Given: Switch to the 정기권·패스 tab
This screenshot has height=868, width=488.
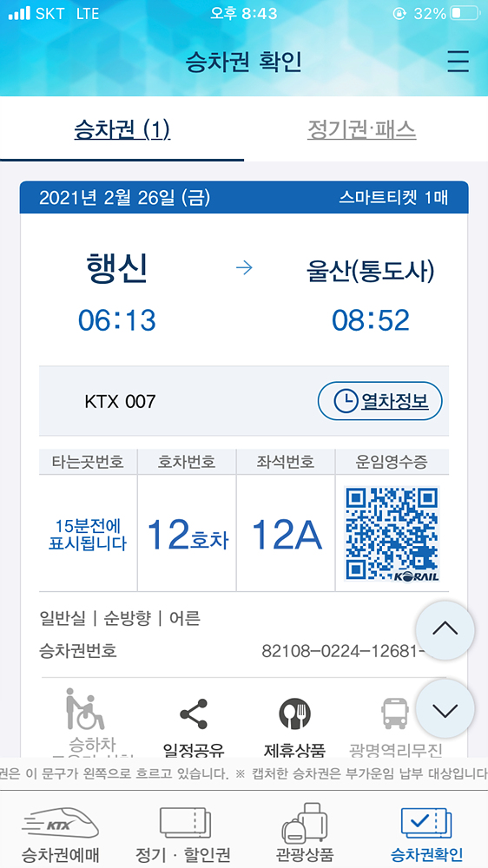Looking at the screenshot, I should [362, 130].
